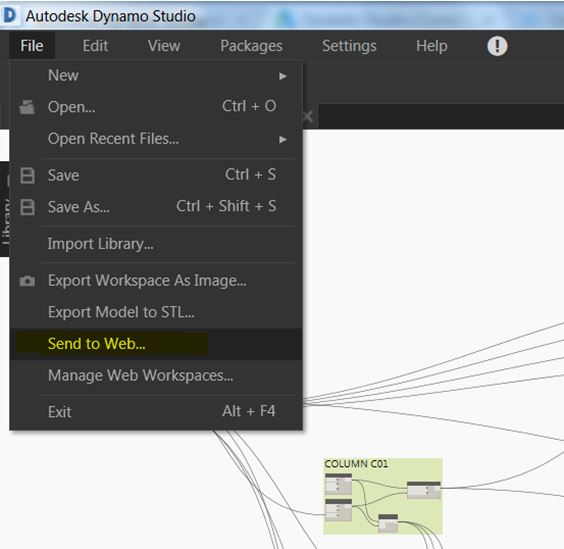Screen dimensions: 564x549
Task: Open the Packages menu
Action: [x=251, y=46]
